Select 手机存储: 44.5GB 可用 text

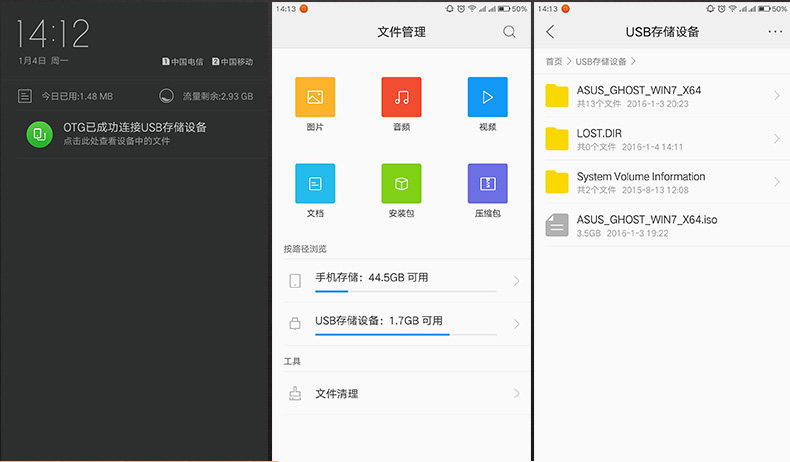click(x=371, y=277)
